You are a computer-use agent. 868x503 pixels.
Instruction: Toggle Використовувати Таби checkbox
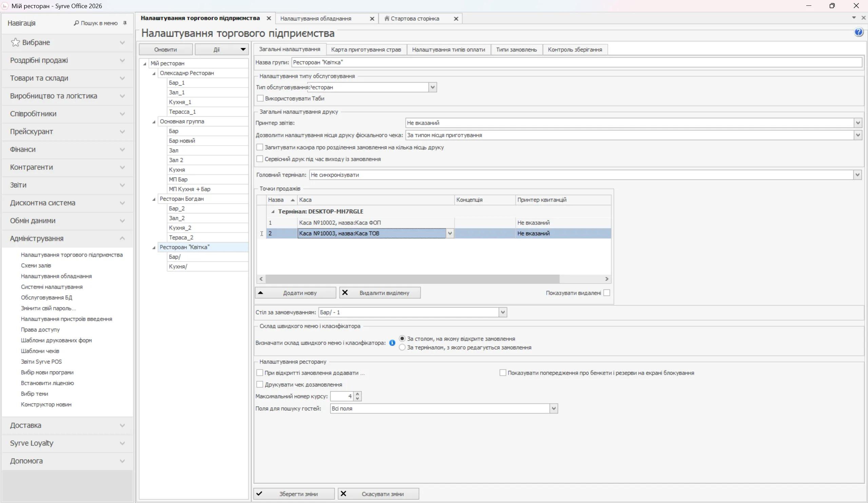pos(260,99)
